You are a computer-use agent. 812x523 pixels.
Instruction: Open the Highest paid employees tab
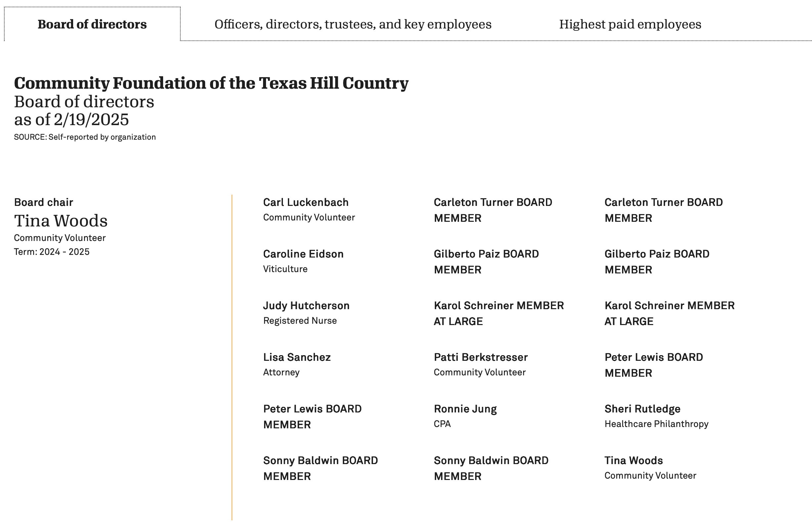click(x=630, y=24)
